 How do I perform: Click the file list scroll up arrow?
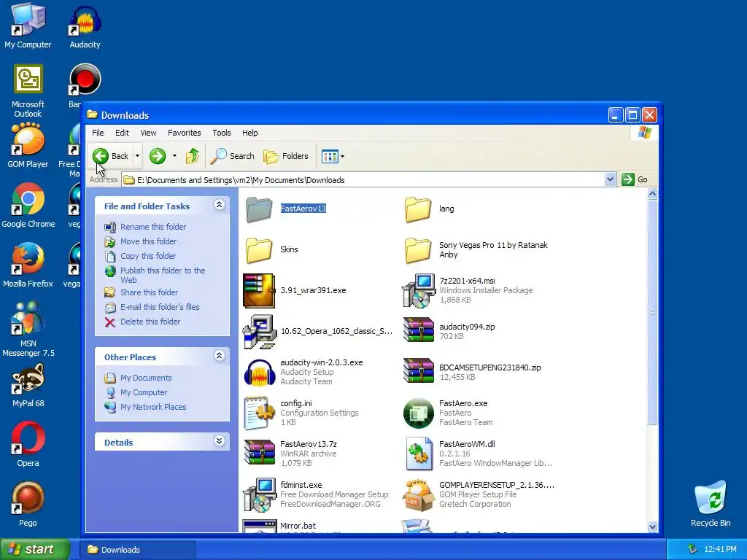pyautogui.click(x=653, y=194)
